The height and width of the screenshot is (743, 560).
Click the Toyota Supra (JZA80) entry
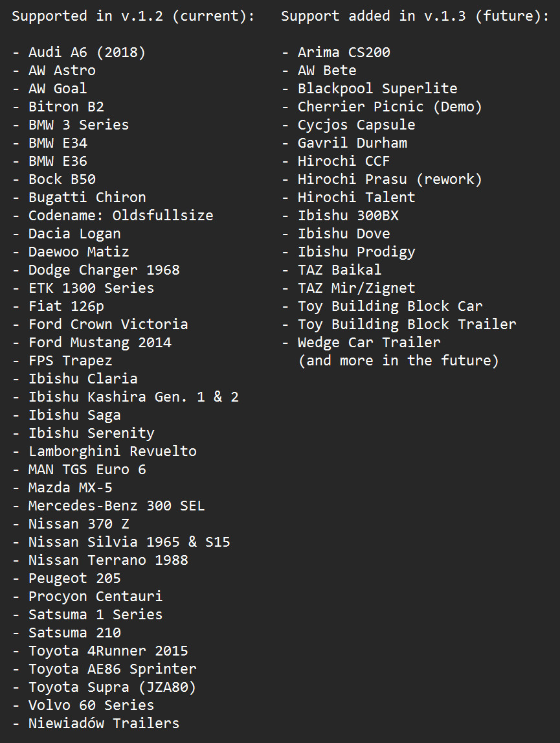[x=112, y=687]
